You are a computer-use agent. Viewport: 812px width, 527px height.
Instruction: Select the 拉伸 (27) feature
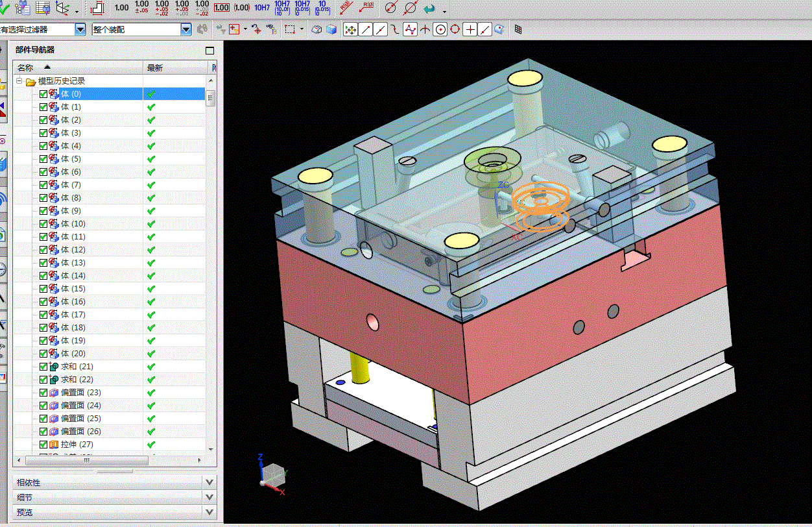click(77, 445)
